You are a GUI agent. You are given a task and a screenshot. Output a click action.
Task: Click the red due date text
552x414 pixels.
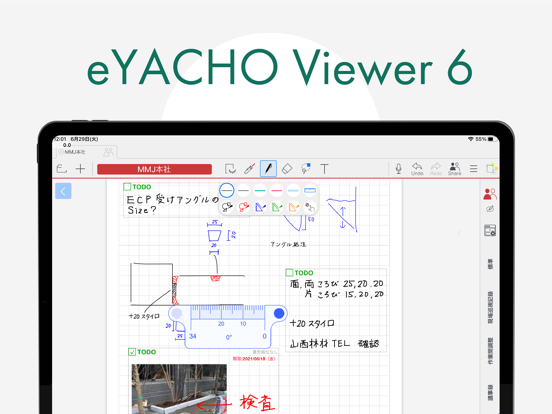pos(254,359)
